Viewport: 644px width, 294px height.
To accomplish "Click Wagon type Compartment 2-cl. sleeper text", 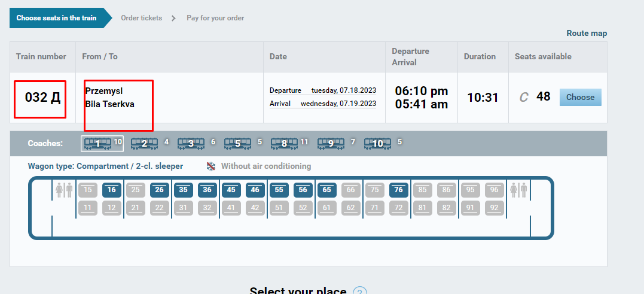I will point(106,166).
